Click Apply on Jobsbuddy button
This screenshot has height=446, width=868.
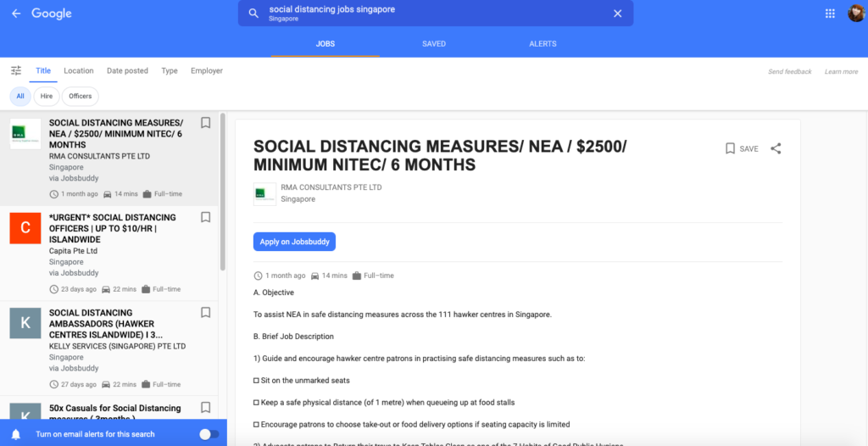coord(294,242)
